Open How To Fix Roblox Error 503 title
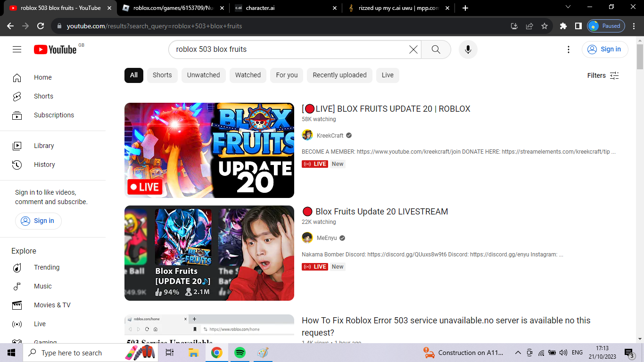644x362 pixels. pos(446,327)
